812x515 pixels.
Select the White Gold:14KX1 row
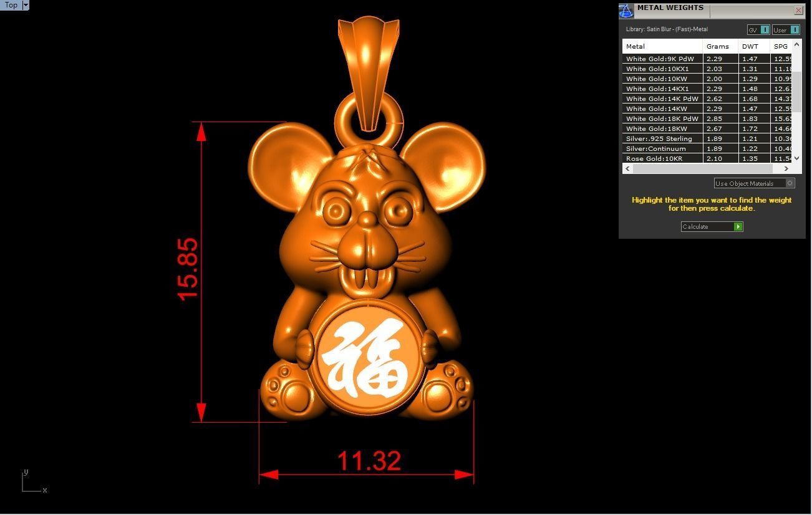[707, 89]
